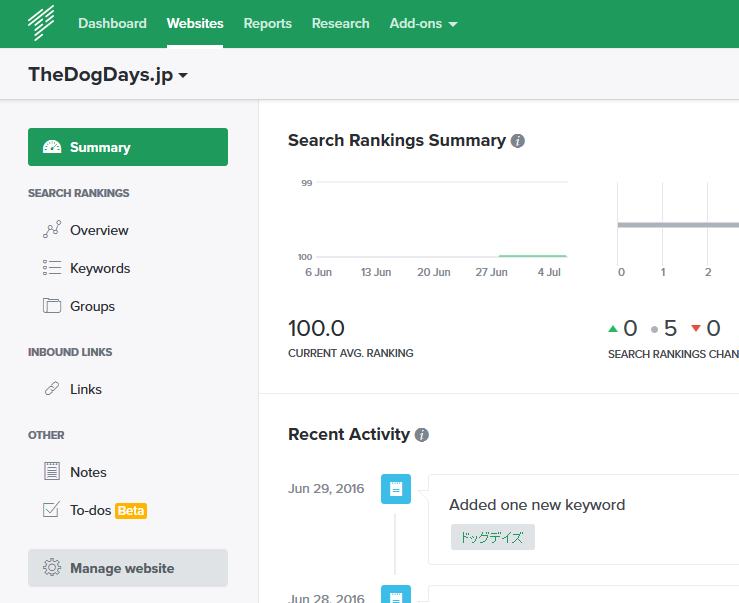Click the '6 Jun' chart axis label
Image resolution: width=739 pixels, height=603 pixels.
point(319,273)
